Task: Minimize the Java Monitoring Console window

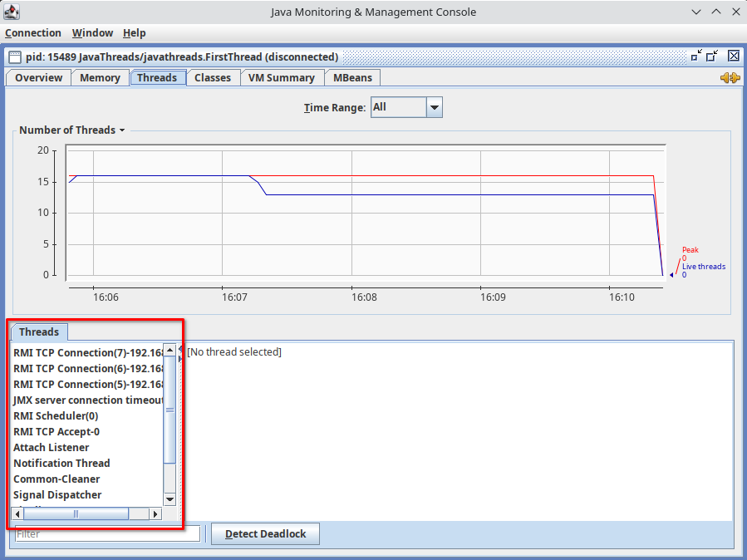Action: 696,12
